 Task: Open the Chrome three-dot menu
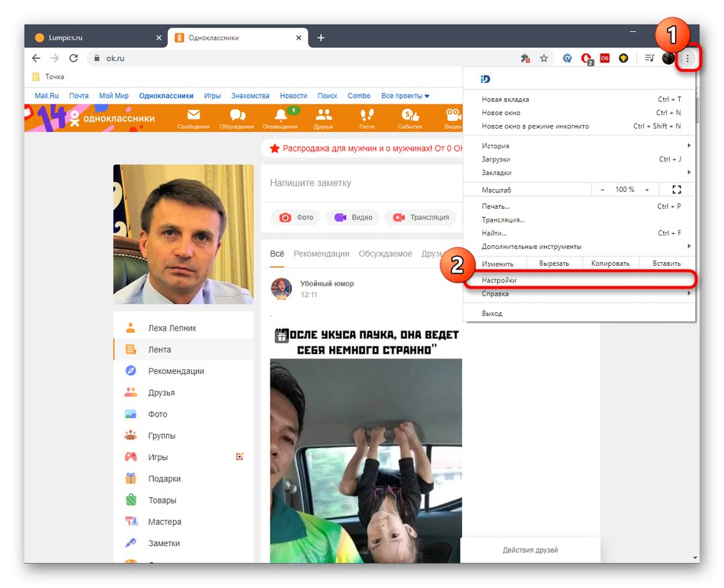point(688,58)
